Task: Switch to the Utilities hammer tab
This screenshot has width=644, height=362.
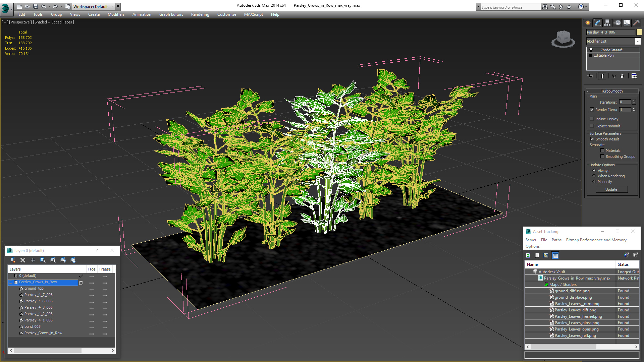Action: coord(636,23)
